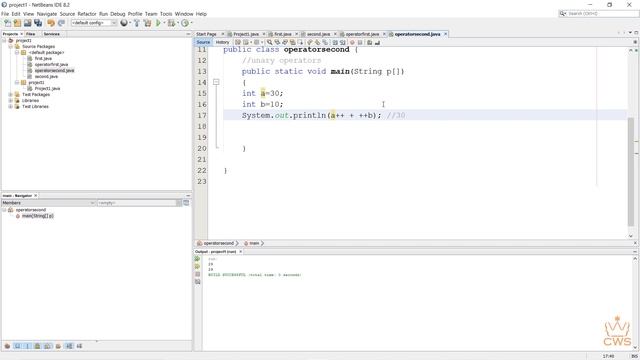
Task: Click the Re-run green icon in Output panel
Action: (x=198, y=259)
